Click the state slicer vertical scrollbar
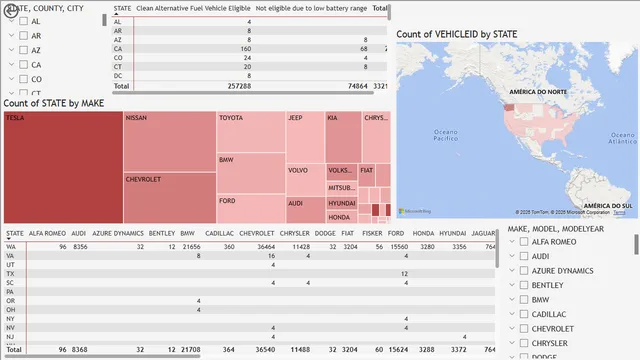Image resolution: width=640 pixels, height=360 pixels. [x=104, y=20]
